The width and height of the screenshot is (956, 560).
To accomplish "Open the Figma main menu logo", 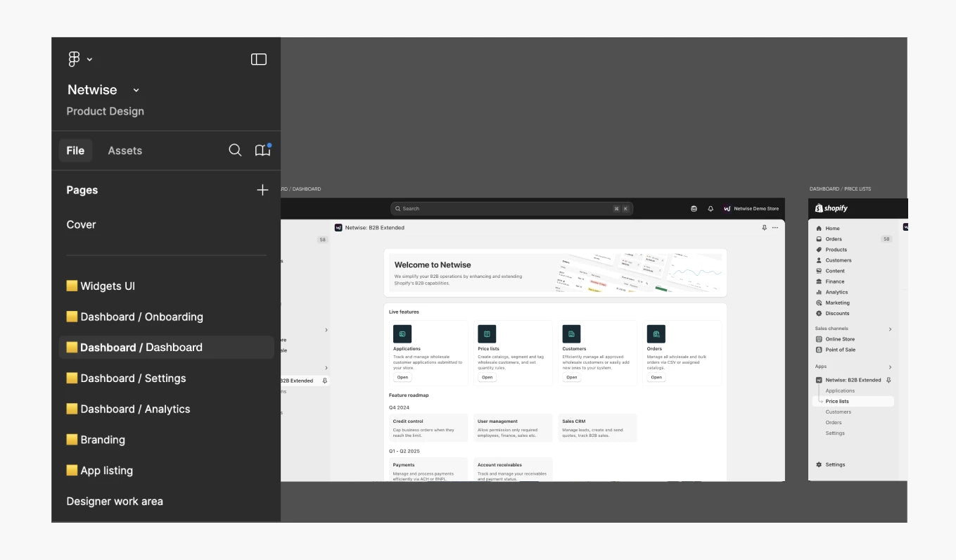I will [x=75, y=60].
